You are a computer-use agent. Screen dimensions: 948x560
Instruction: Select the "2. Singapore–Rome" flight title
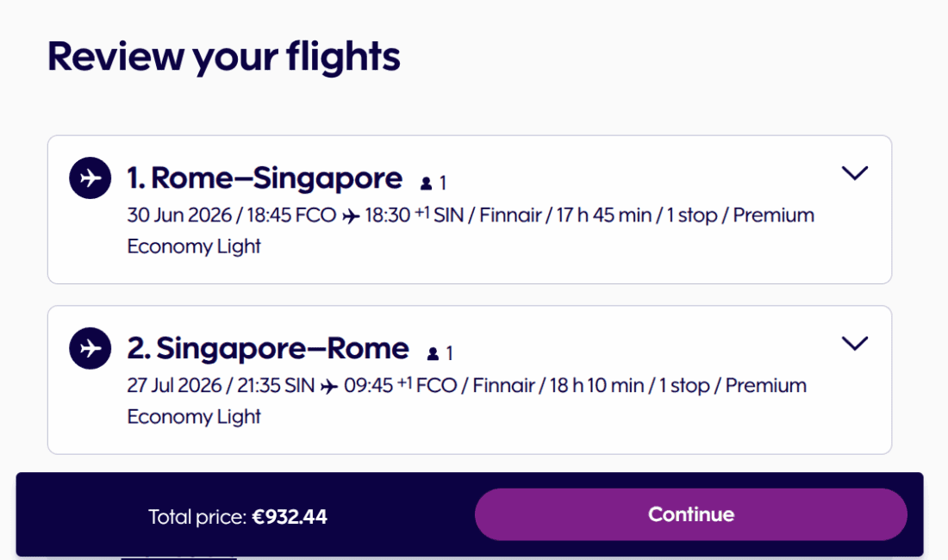[x=268, y=348]
